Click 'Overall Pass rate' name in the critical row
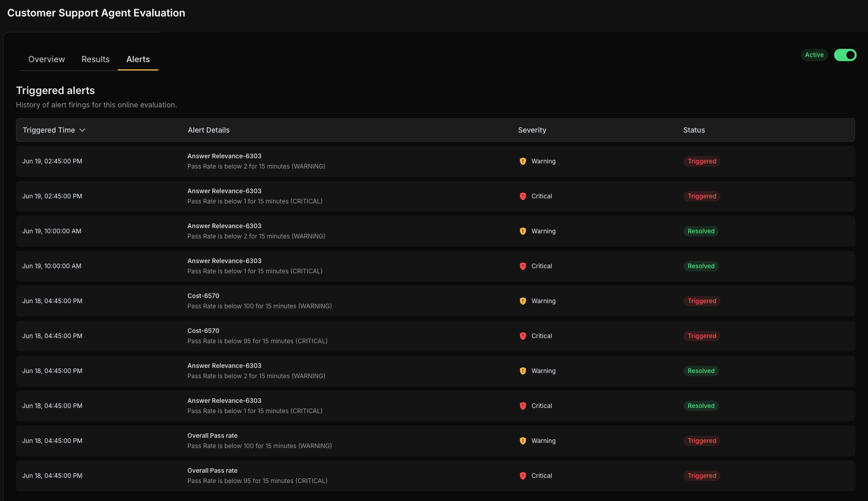Viewport: 868px width, 501px height. [x=212, y=471]
